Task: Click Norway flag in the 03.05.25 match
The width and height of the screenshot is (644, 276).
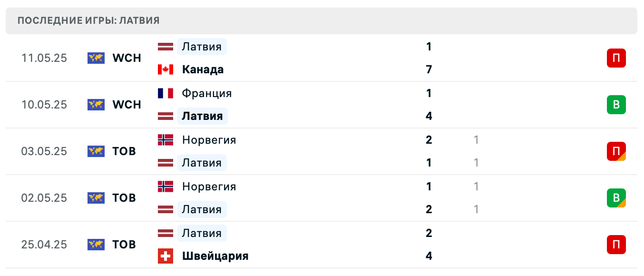Action: pos(166,140)
